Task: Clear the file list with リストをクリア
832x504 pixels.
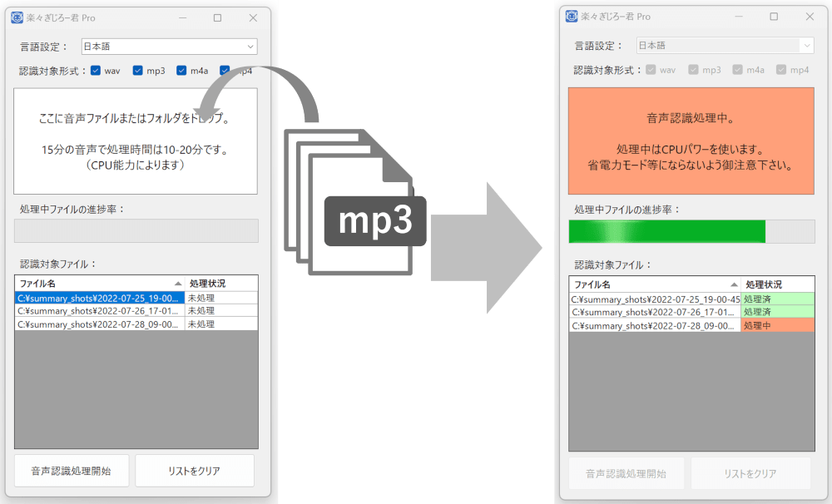Action: tap(194, 470)
